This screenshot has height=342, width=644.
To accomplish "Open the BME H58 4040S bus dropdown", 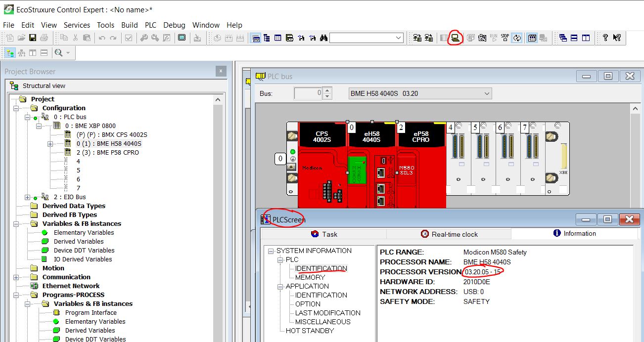I will tap(420, 93).
